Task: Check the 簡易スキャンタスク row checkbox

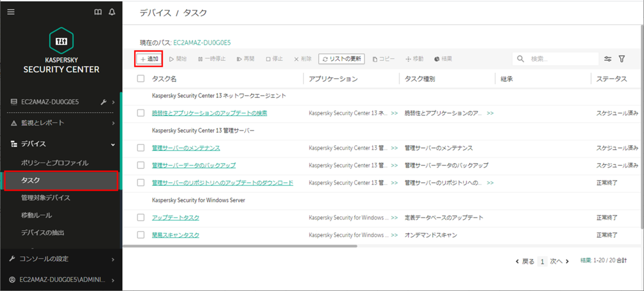Action: [141, 235]
